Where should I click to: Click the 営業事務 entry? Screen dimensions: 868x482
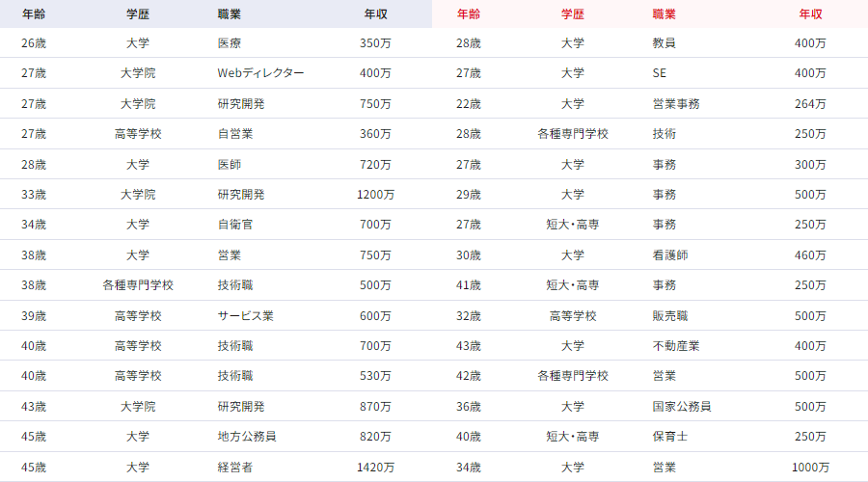(675, 104)
